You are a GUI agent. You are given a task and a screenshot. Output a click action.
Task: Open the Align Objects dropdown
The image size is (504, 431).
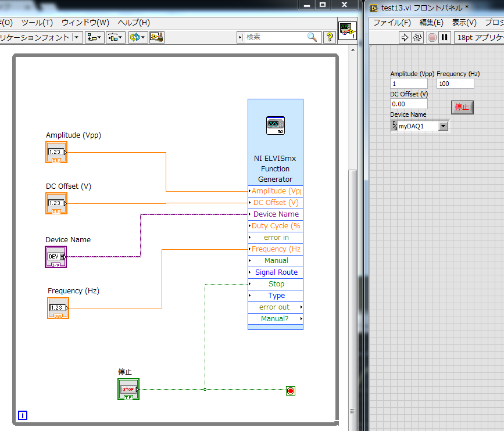pos(94,37)
